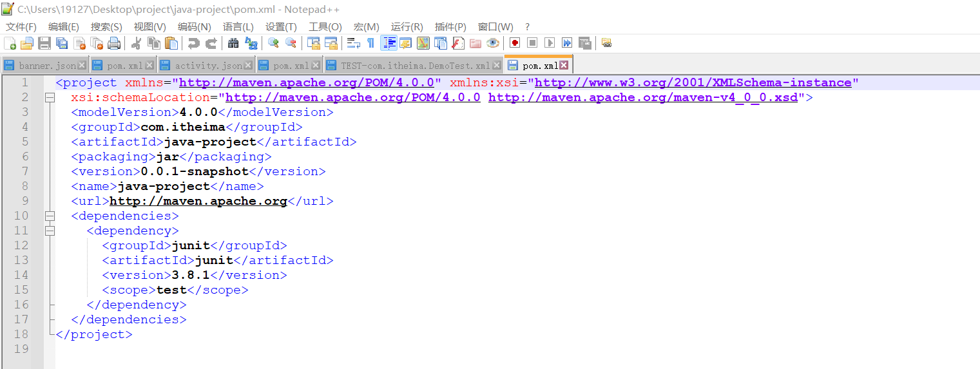Cut selection with scissors icon
The width and height of the screenshot is (980, 369).
tap(136, 43)
